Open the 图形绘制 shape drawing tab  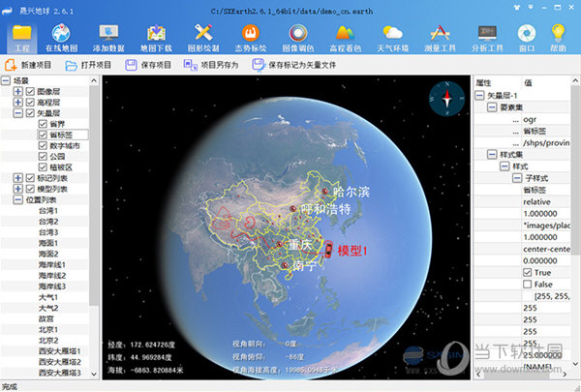click(x=203, y=38)
